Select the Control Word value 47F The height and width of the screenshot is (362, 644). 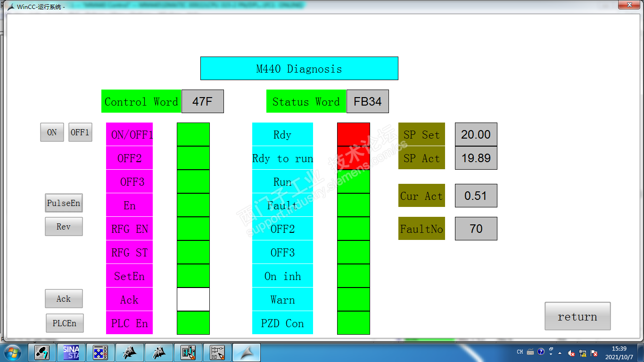203,101
